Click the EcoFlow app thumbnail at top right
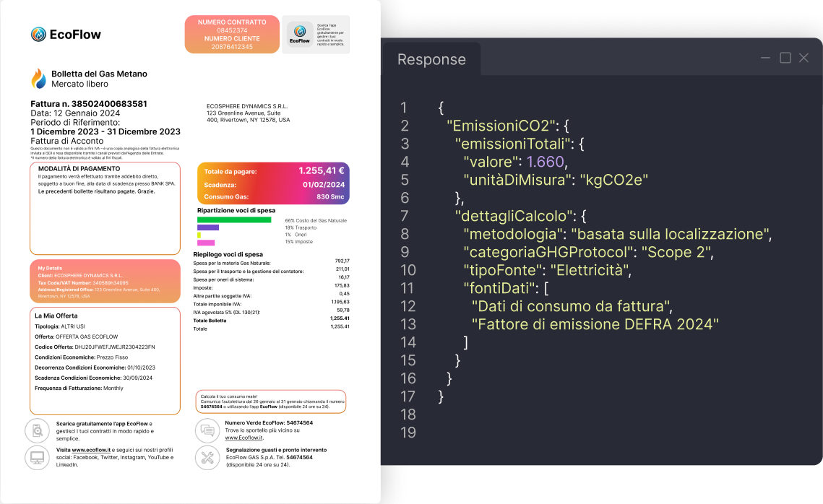823x504 pixels. (x=300, y=34)
